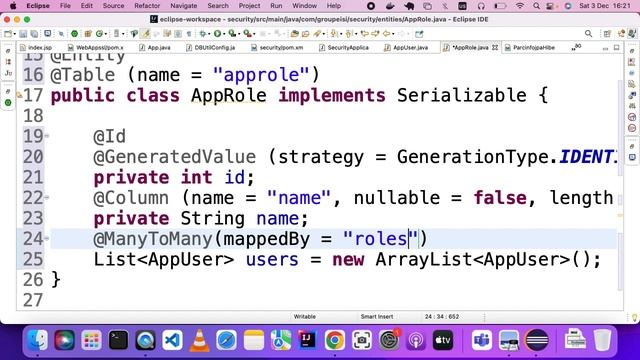The image size is (640, 360).
Task: Minimize the editor area button
Action: [605, 48]
